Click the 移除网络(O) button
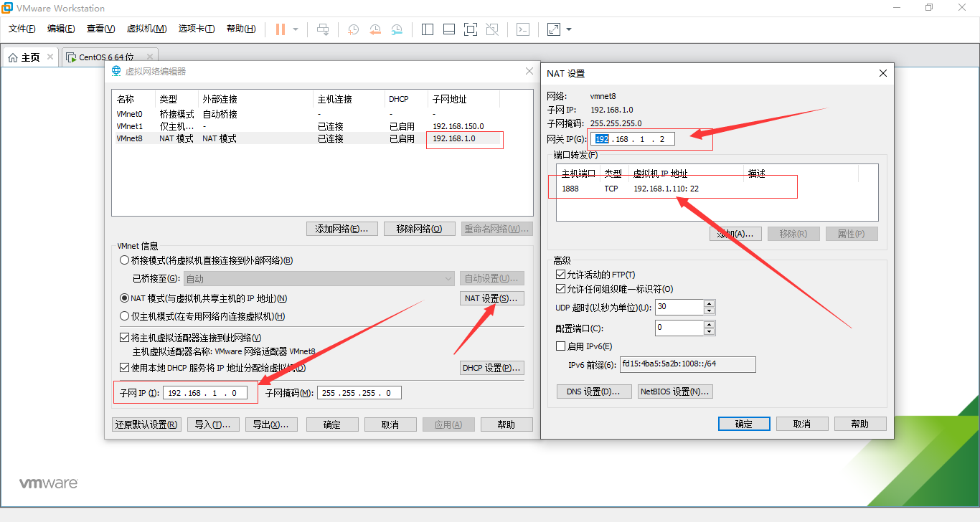This screenshot has height=522, width=980. [420, 229]
